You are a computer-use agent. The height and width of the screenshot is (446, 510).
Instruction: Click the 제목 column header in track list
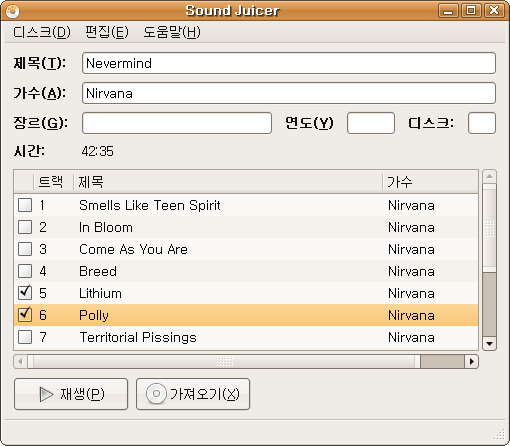(x=228, y=182)
